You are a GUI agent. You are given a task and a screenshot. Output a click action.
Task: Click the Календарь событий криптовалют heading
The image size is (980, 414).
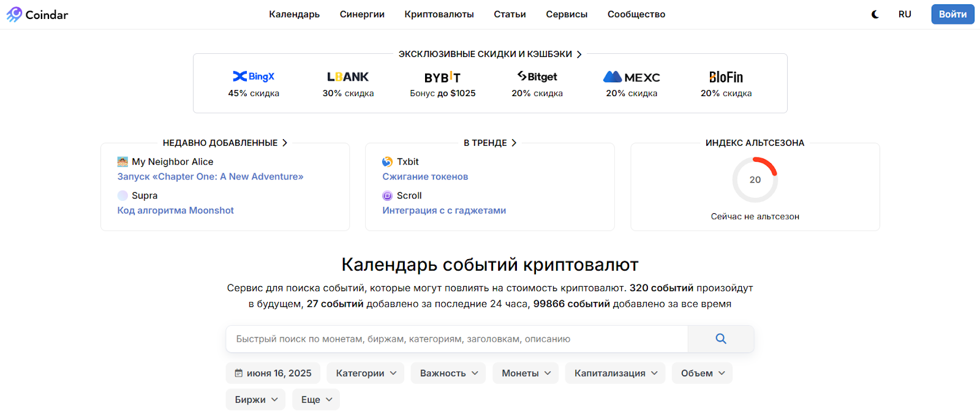[490, 265]
